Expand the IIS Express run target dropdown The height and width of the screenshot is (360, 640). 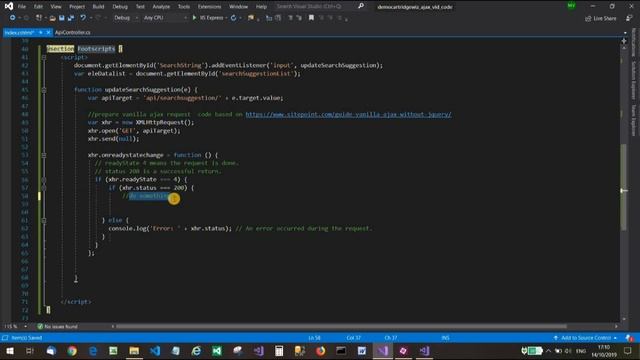(x=226, y=18)
